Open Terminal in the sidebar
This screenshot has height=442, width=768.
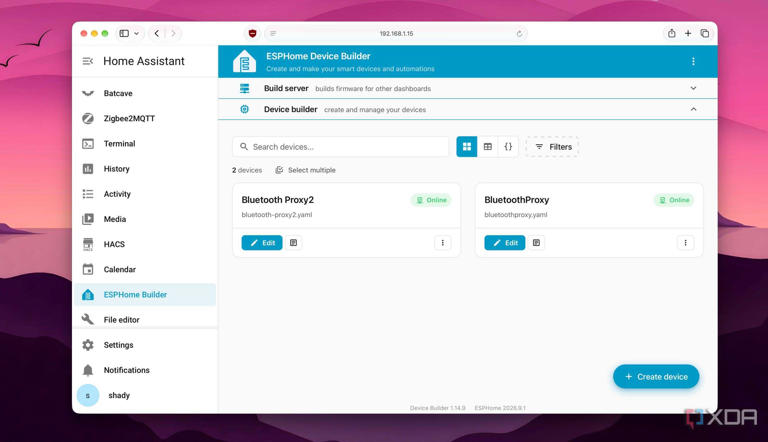(x=144, y=144)
